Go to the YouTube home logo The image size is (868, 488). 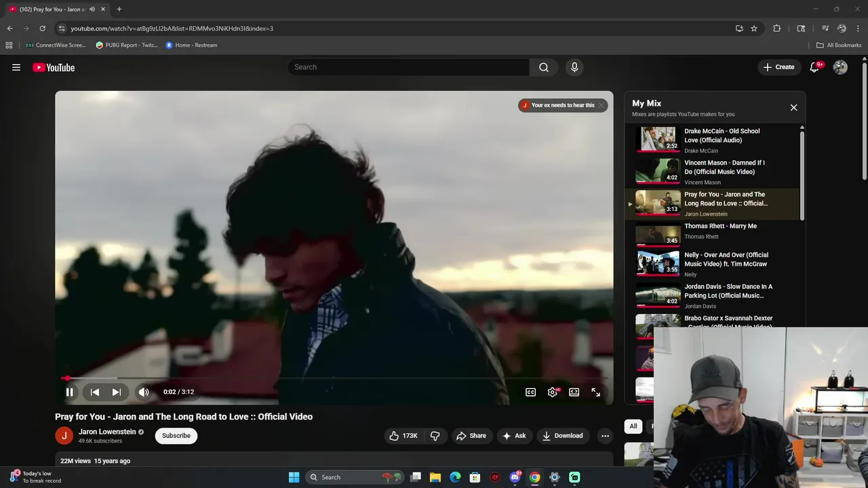[54, 67]
